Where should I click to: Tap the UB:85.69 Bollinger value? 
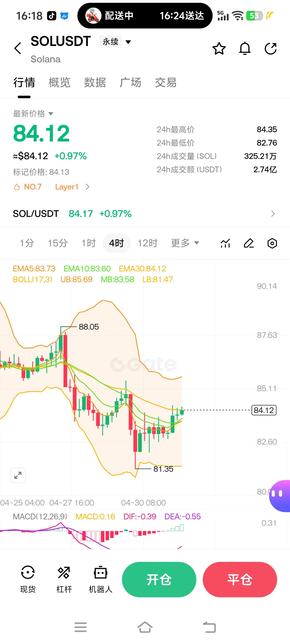point(76,279)
